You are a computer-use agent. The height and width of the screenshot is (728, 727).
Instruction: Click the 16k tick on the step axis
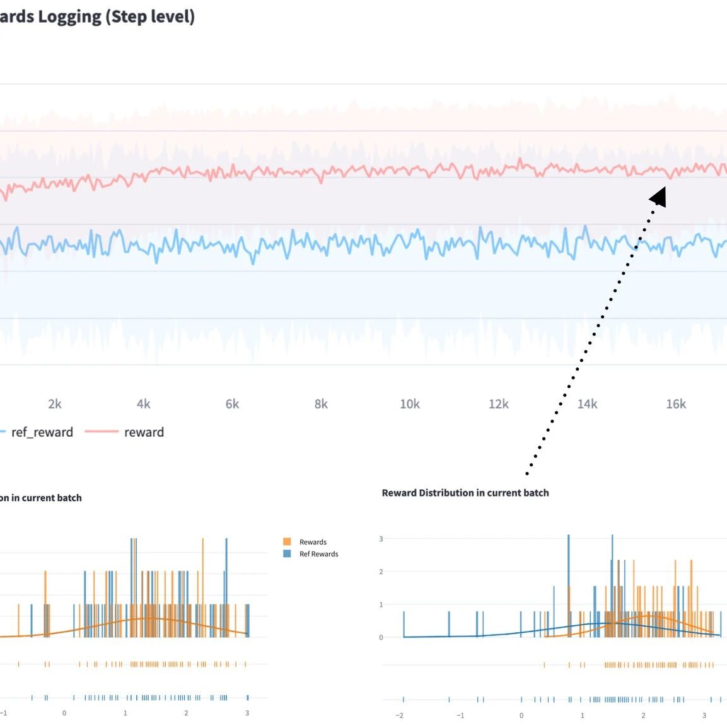[x=676, y=404]
